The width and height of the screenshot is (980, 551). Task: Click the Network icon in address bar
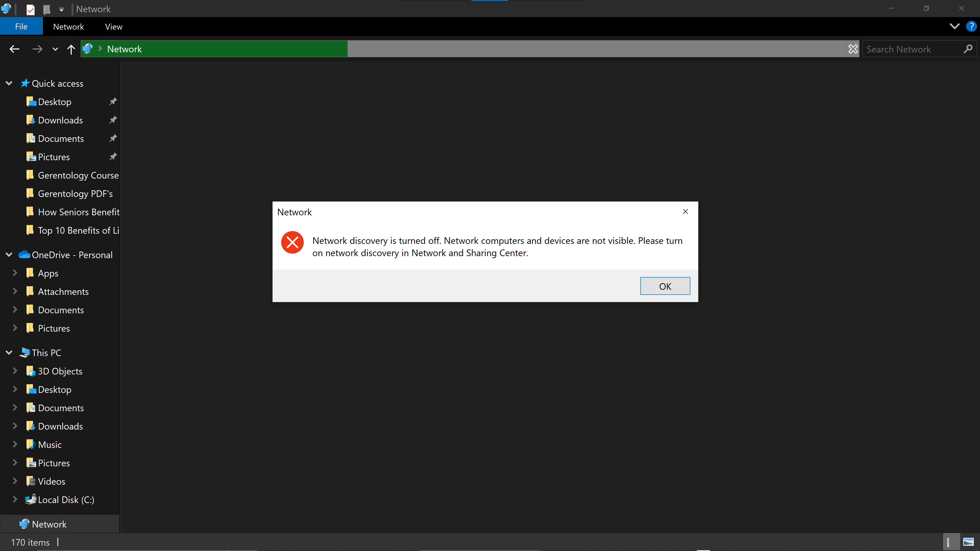pos(88,49)
